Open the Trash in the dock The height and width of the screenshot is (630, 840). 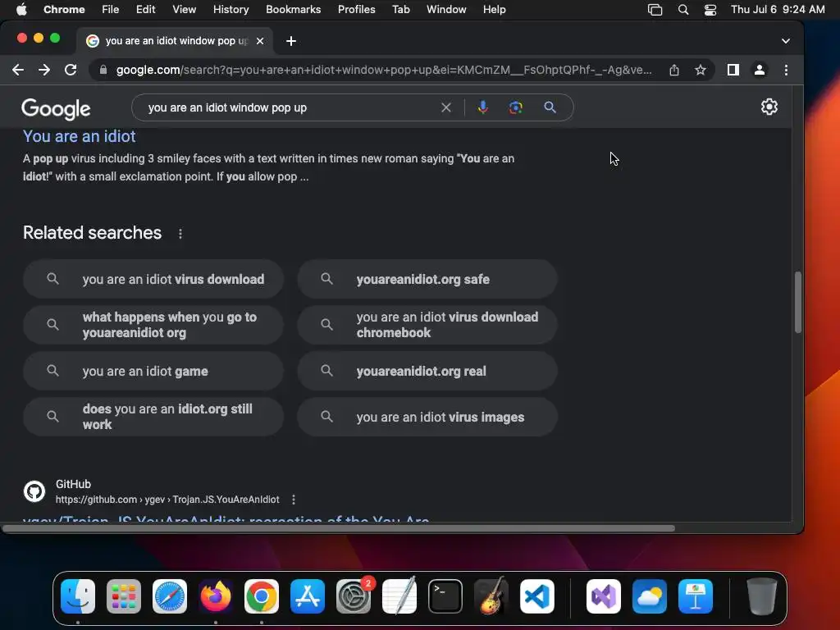point(761,596)
